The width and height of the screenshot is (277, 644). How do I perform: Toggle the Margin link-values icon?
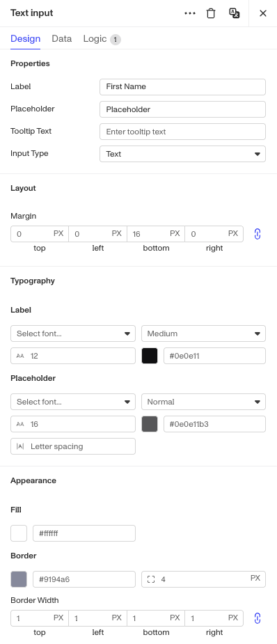click(x=258, y=234)
